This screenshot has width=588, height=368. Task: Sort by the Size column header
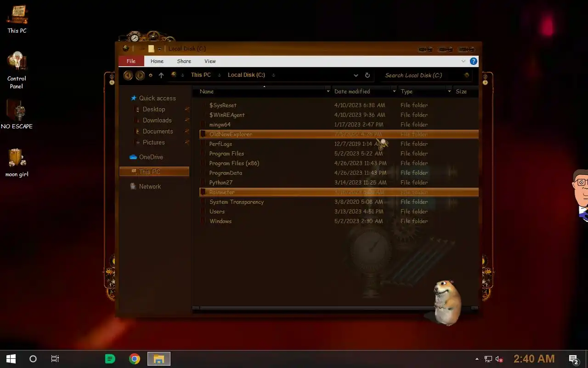point(466,92)
